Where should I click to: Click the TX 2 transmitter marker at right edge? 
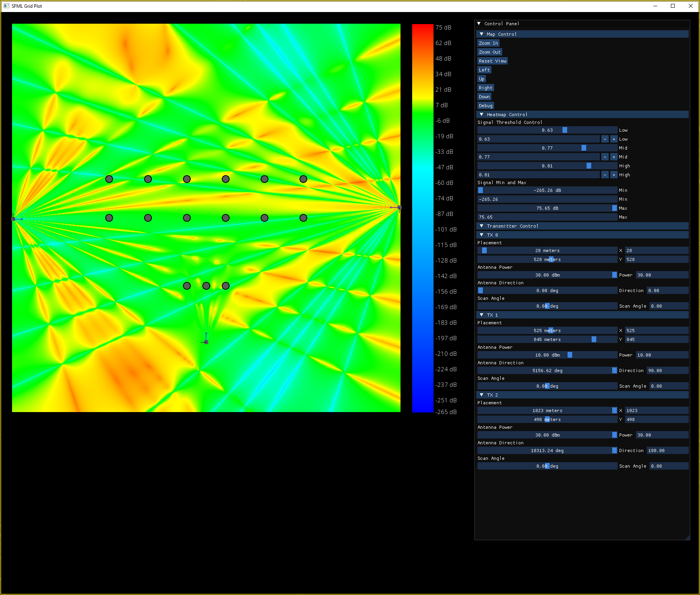point(399,208)
